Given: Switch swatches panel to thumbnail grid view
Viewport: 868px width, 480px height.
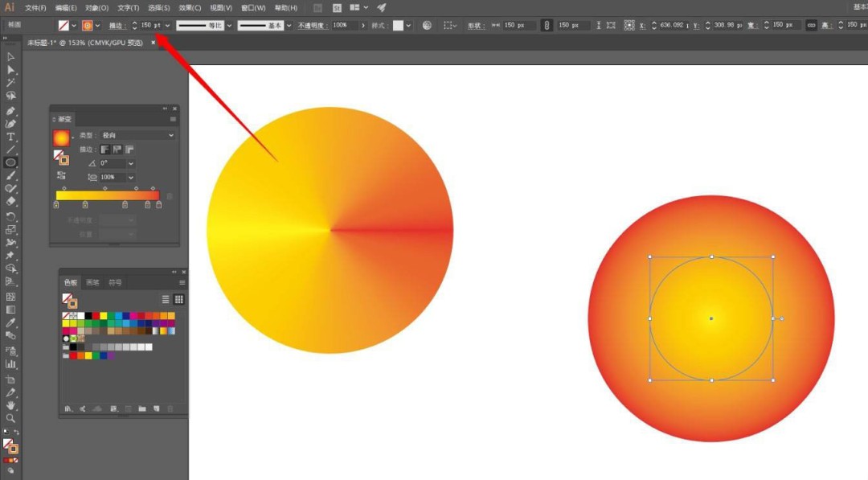Looking at the screenshot, I should (178, 299).
